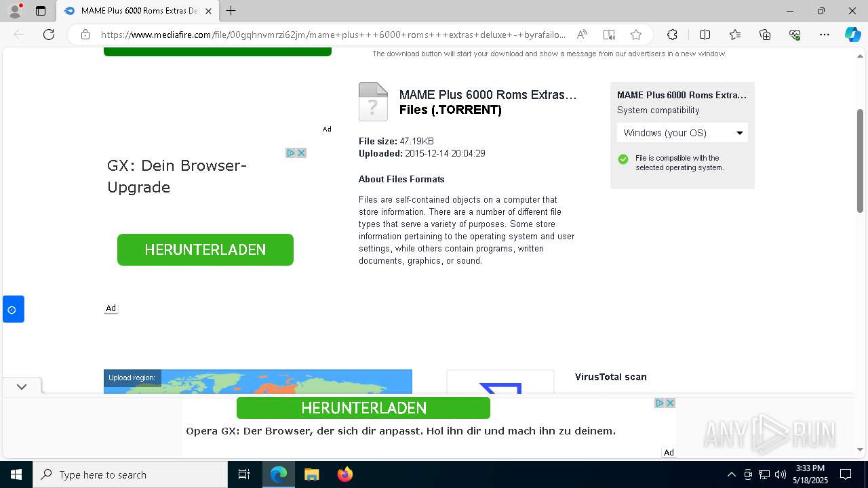This screenshot has height=488, width=868.
Task: Open the System compatibility dropdown
Action: [682, 133]
